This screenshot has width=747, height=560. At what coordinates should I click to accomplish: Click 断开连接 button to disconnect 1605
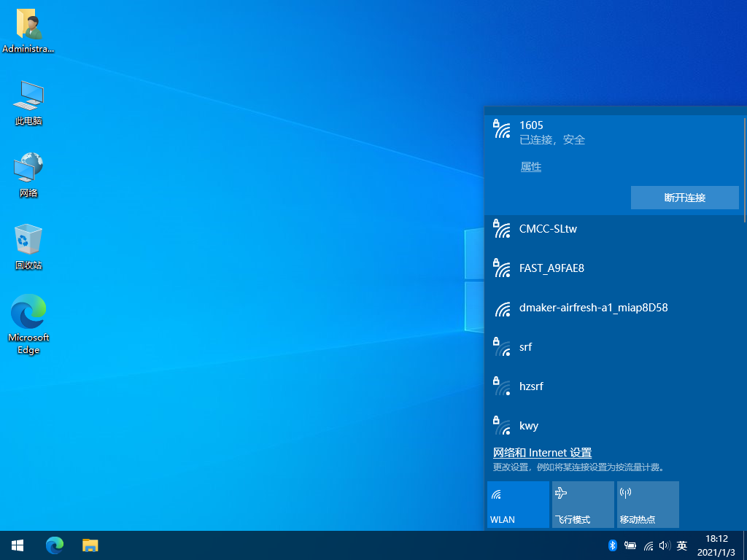(x=684, y=198)
